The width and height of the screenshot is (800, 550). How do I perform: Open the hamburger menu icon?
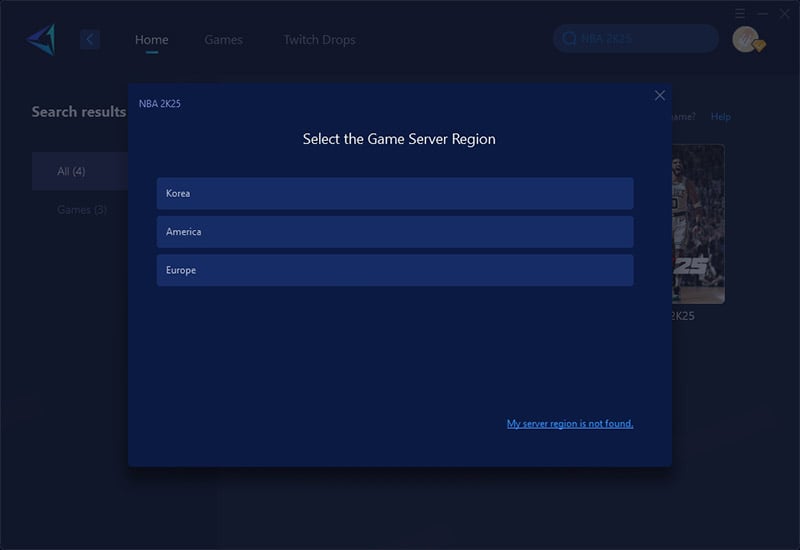click(740, 13)
